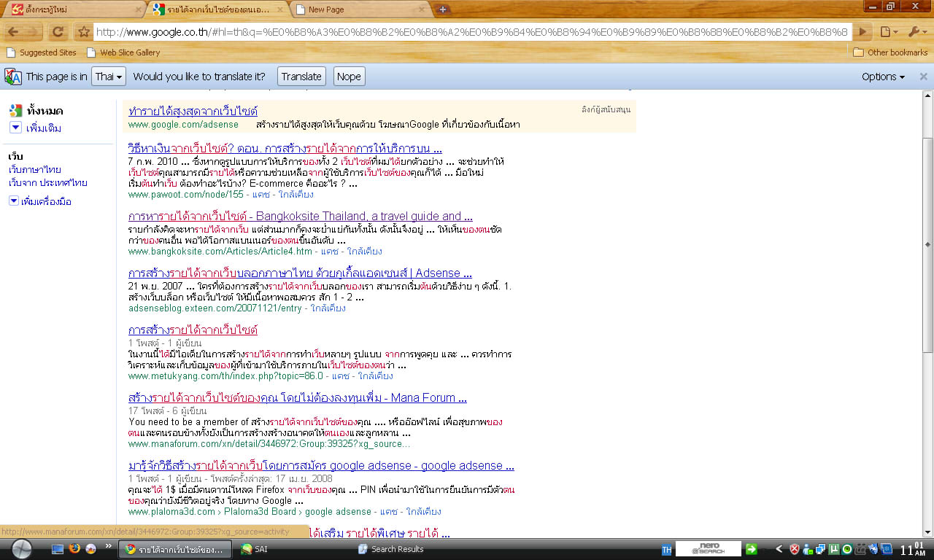The image size is (934, 560).
Task: Open the Thai language dropdown
Action: (109, 77)
